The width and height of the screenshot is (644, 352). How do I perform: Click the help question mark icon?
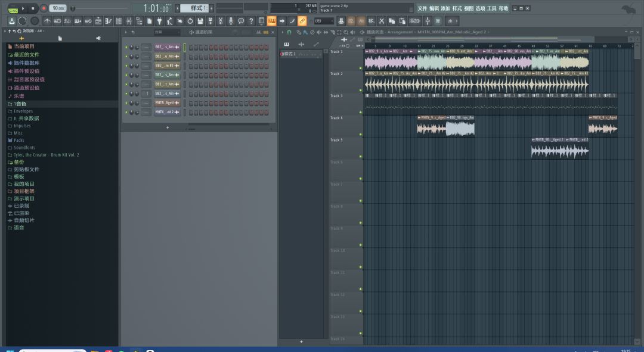tap(251, 21)
